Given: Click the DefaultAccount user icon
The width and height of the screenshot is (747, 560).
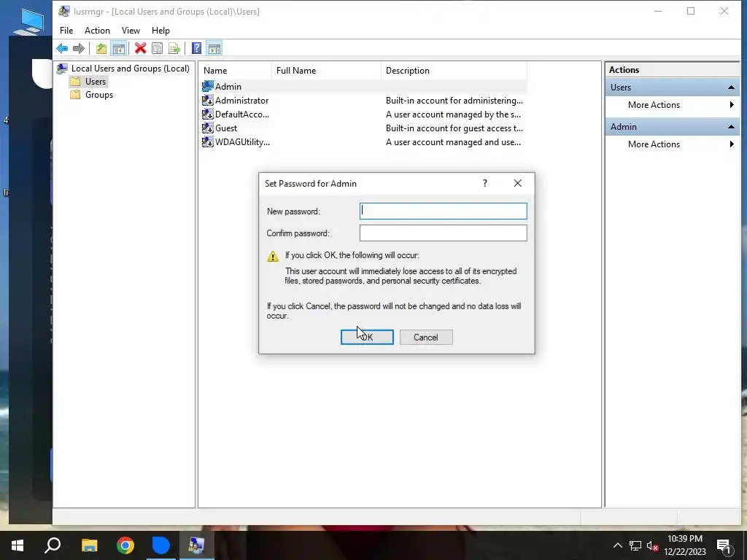Looking at the screenshot, I should 208,114.
